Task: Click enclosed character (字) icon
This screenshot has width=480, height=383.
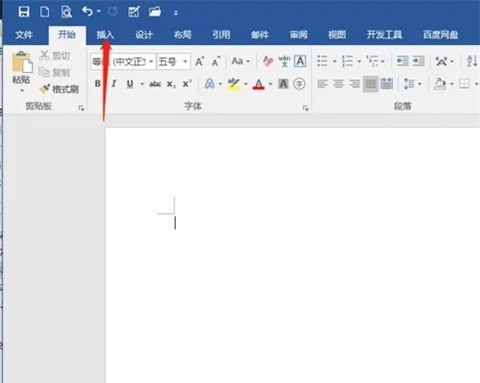Action: point(299,84)
